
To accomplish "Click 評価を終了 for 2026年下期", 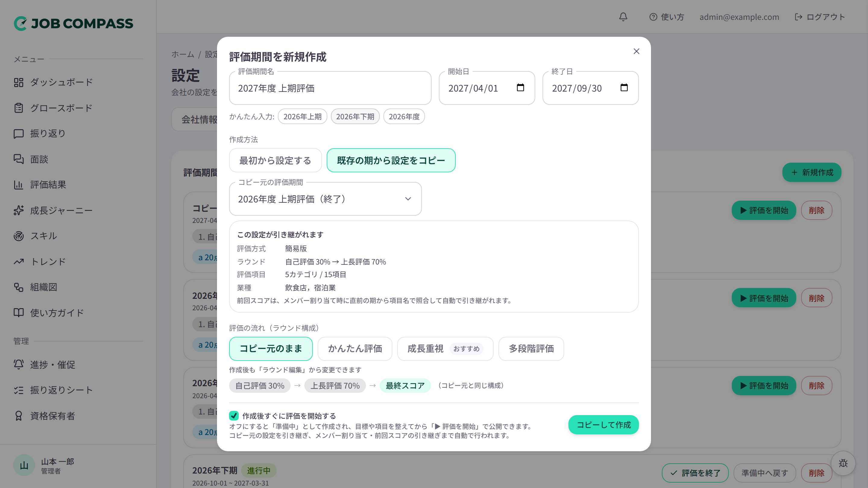I will point(695,473).
